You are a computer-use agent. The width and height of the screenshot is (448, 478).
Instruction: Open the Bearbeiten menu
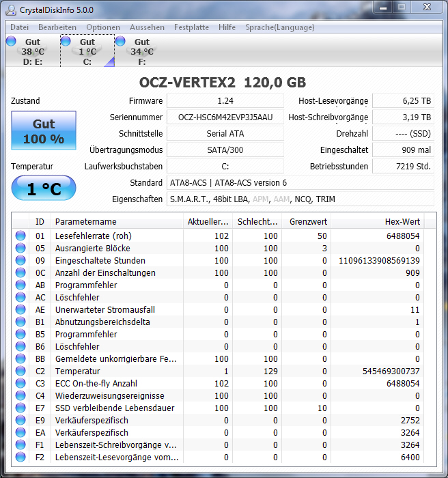tap(57, 27)
